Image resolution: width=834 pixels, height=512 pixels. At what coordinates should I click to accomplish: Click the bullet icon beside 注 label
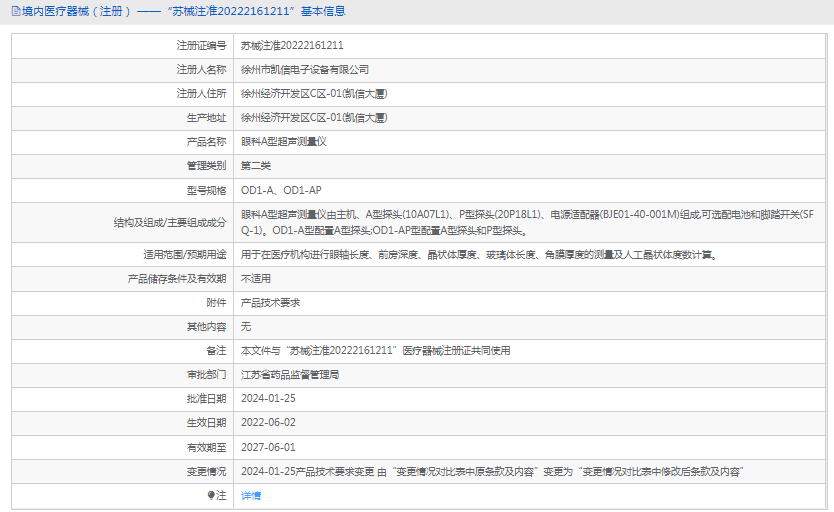pos(211,496)
